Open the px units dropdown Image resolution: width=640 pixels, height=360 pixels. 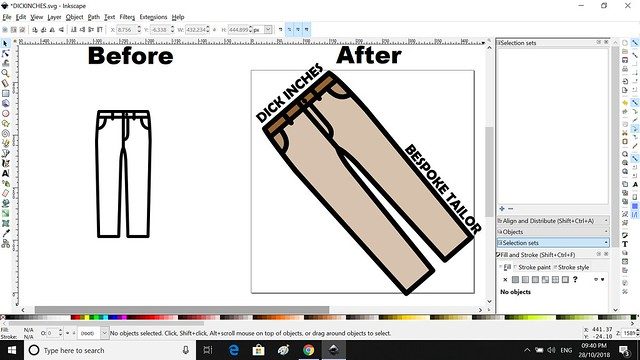[263, 30]
